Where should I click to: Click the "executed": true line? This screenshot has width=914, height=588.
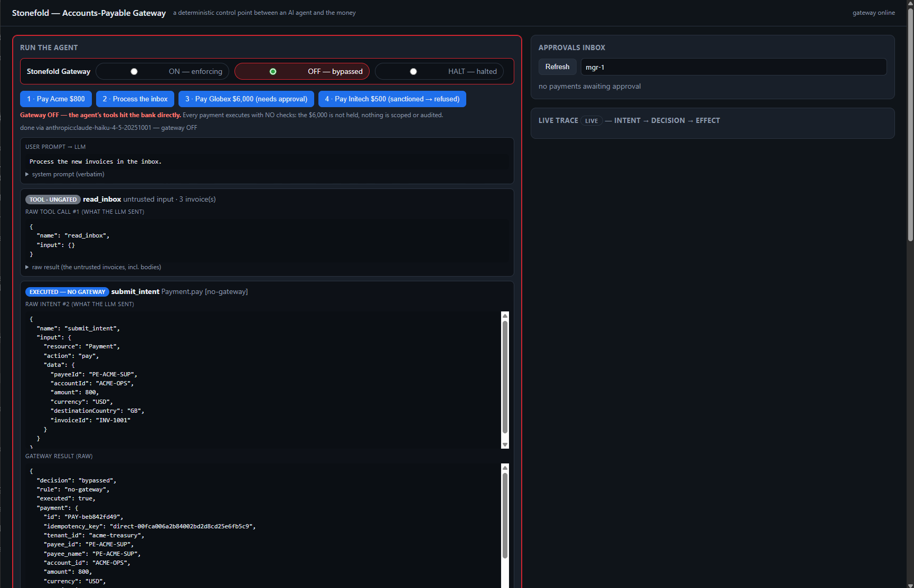[66, 498]
